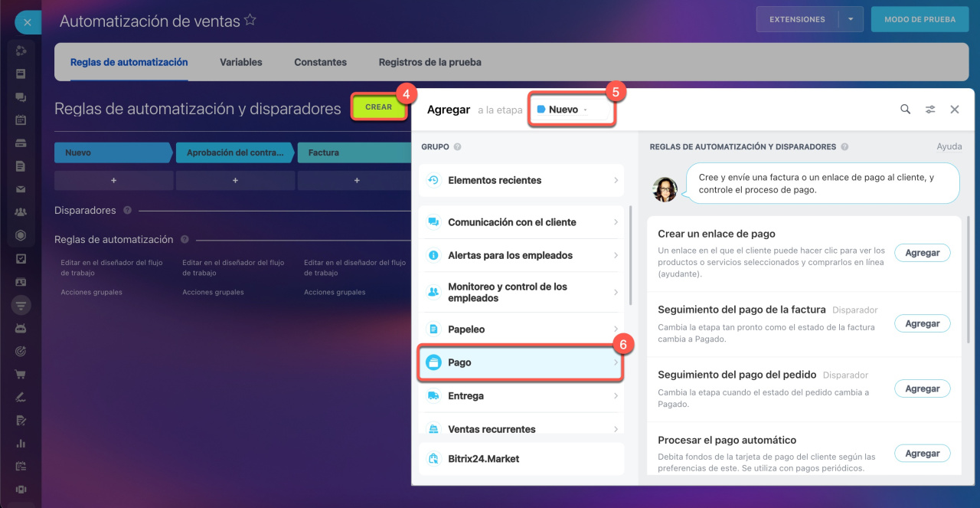980x508 pixels.
Task: Click the group list scrollbar
Action: pyautogui.click(x=630, y=255)
